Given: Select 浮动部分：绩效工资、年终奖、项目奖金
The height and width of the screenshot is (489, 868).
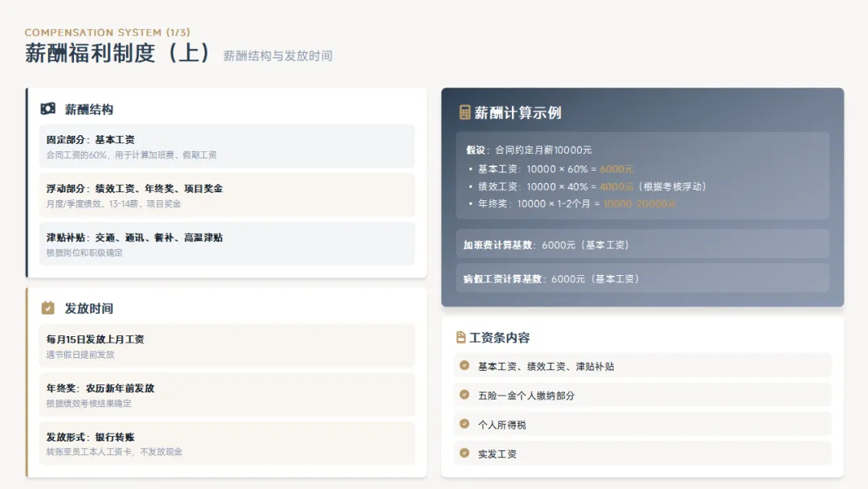Looking at the screenshot, I should 227,195.
